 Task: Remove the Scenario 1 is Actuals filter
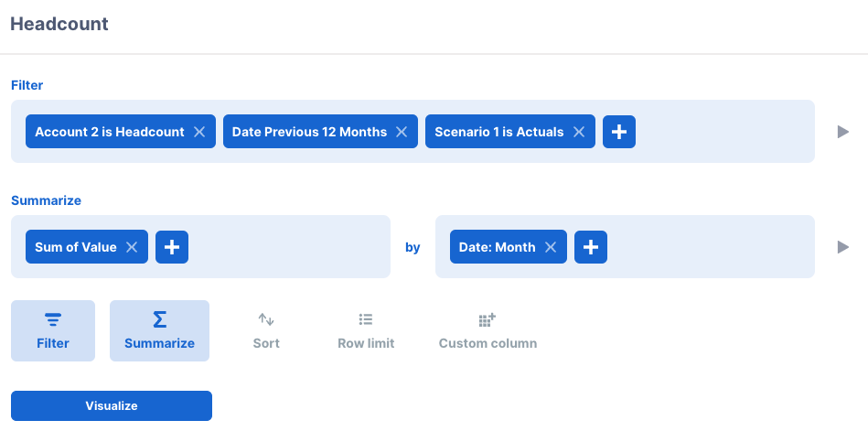point(578,132)
